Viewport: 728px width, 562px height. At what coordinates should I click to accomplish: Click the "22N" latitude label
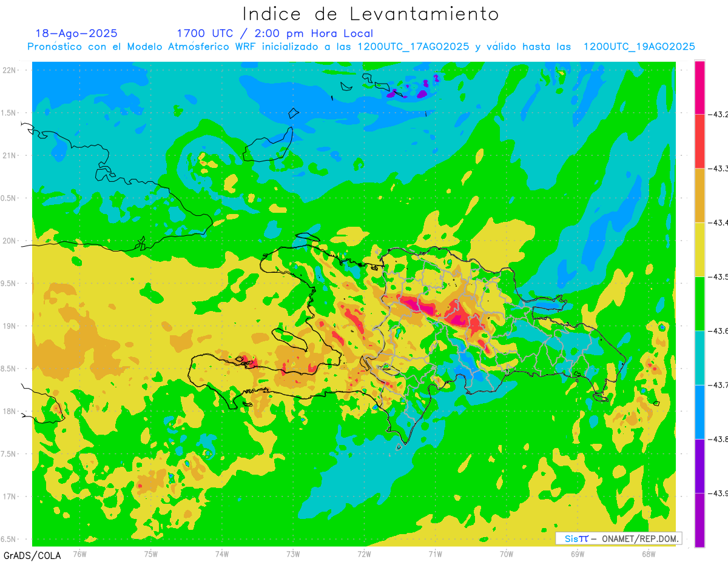(x=10, y=70)
